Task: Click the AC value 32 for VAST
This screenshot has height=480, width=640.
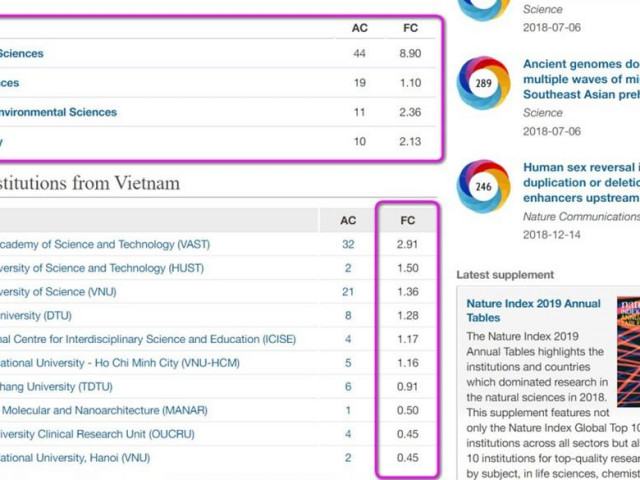Action: point(348,244)
